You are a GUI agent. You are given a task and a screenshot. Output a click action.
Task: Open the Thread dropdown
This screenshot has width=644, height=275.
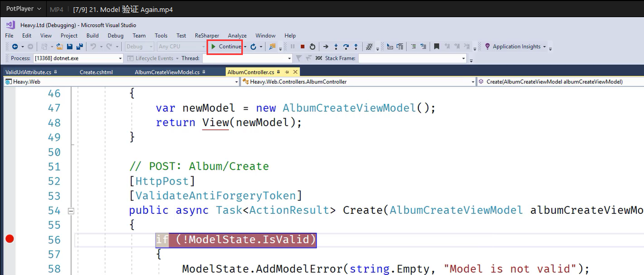(x=289, y=59)
